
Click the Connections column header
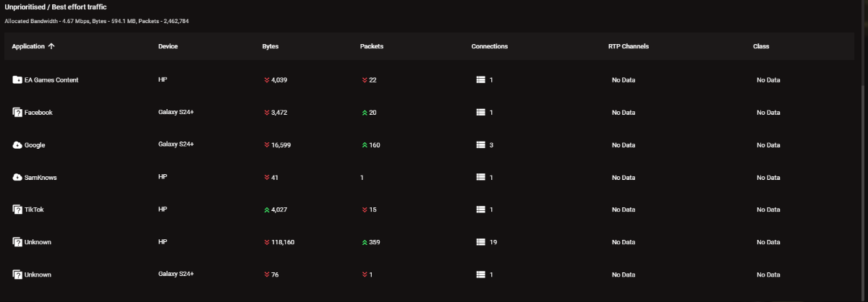coord(489,46)
